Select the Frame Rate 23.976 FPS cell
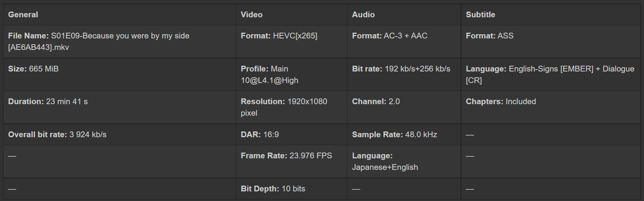This screenshot has height=201, width=644. 286,156
